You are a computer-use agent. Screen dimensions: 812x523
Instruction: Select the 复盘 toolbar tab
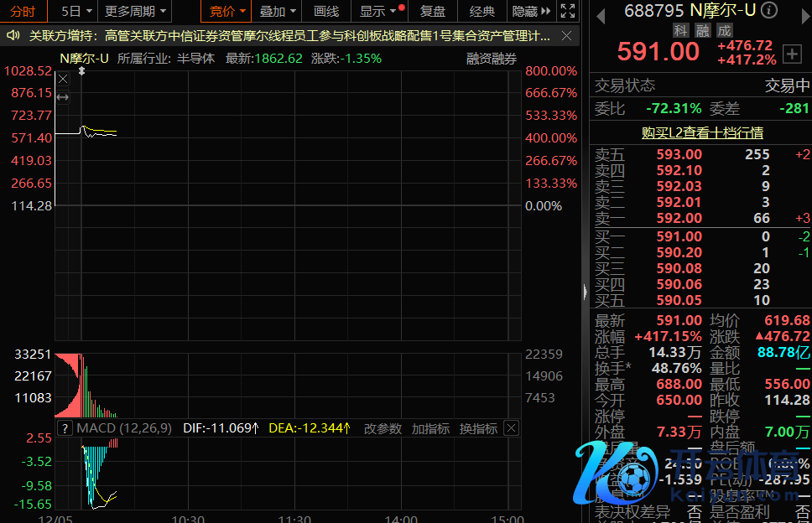[x=433, y=12]
